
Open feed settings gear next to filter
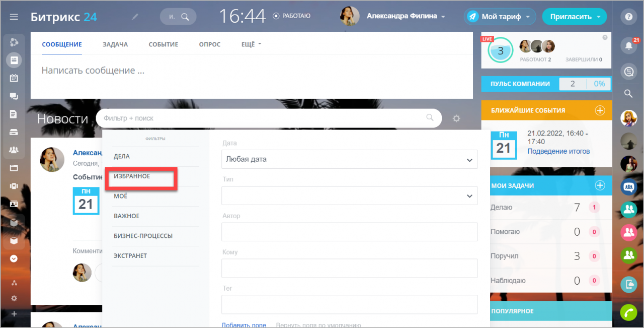456,118
